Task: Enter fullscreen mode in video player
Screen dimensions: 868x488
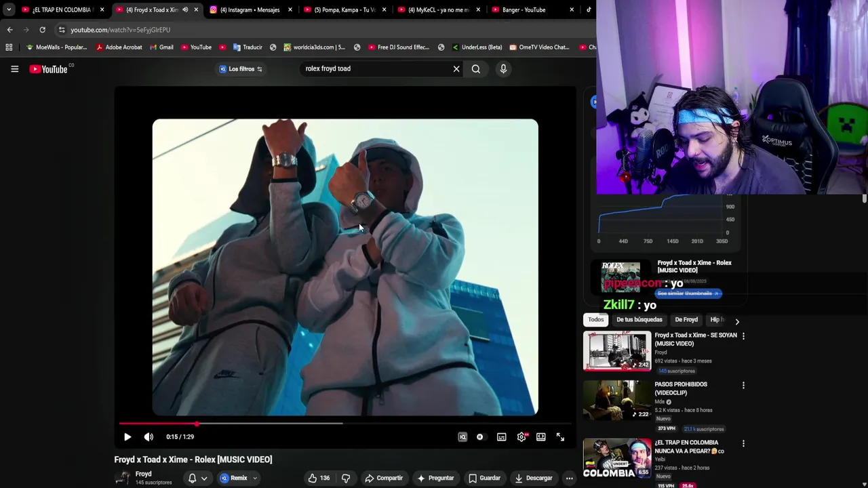Action: 560,437
